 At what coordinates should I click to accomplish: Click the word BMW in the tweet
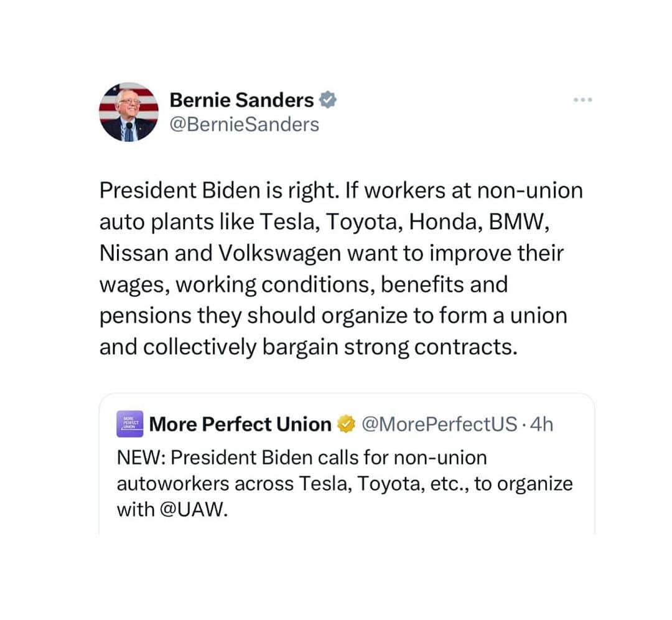coord(518,222)
